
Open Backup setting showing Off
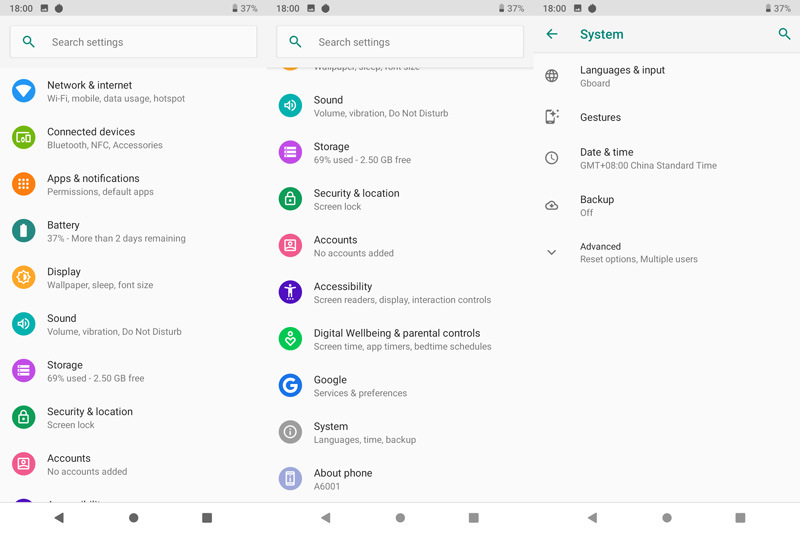(667, 206)
